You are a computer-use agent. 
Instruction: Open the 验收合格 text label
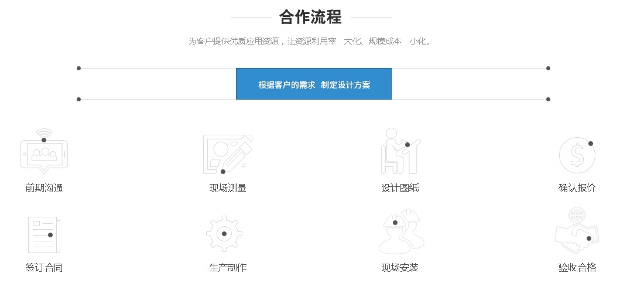[577, 268]
